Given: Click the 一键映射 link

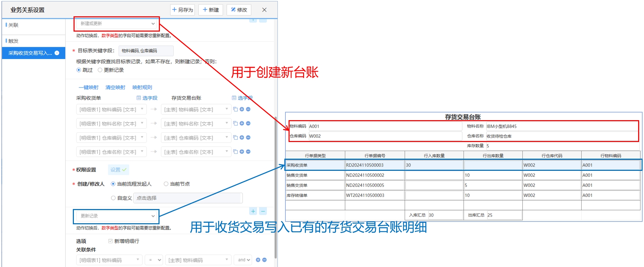Looking at the screenshot, I should click(x=88, y=87).
